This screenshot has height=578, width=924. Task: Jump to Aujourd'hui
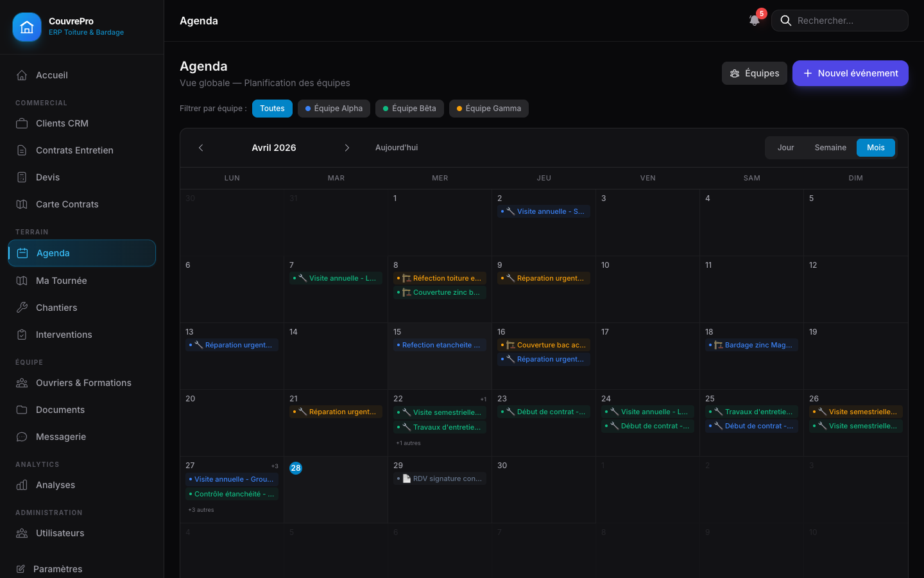(397, 148)
